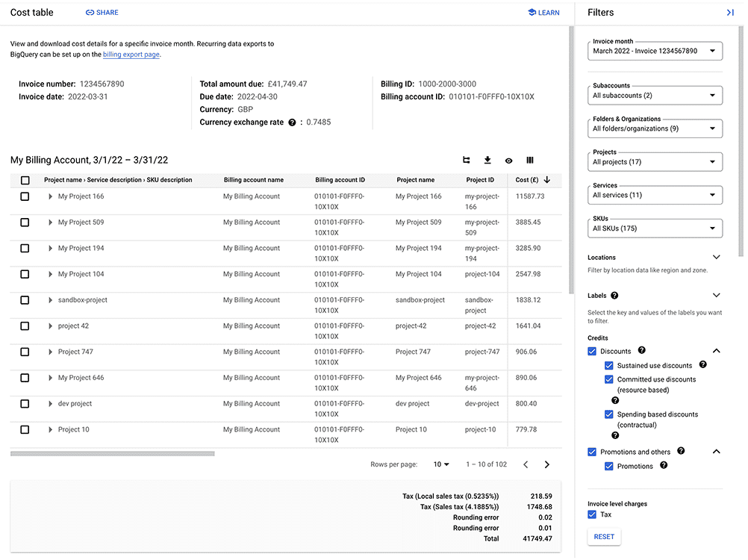
Task: Open the Invoice month dropdown
Action: click(655, 51)
